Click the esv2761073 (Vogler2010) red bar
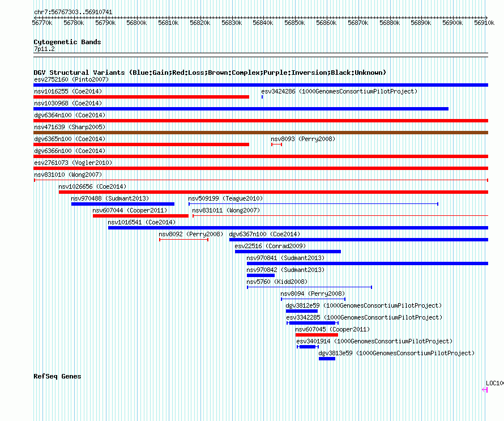The height and width of the screenshot is (421, 504). click(x=260, y=168)
